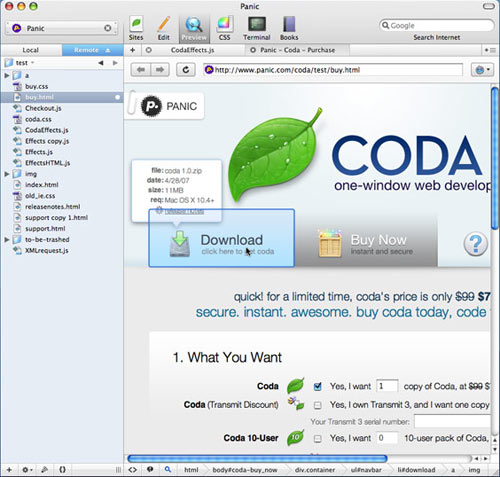Open the Terminal view
This screenshot has height=477, width=500.
point(256,29)
